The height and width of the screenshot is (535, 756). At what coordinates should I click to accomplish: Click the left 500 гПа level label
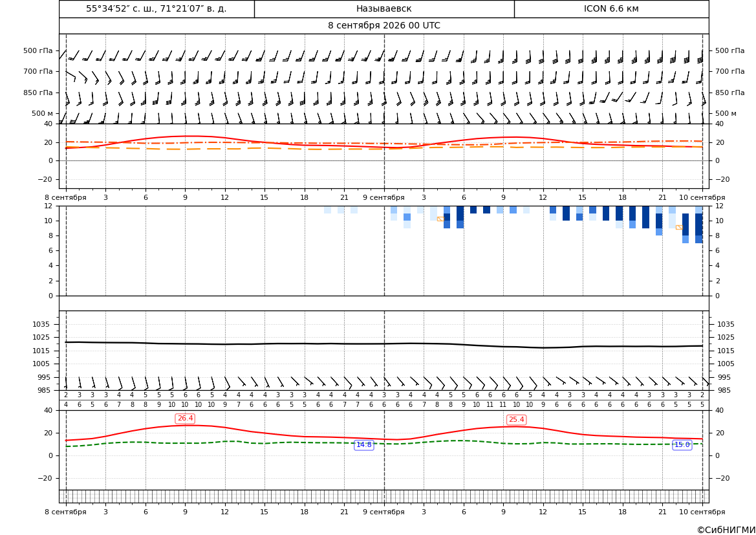pyautogui.click(x=38, y=50)
